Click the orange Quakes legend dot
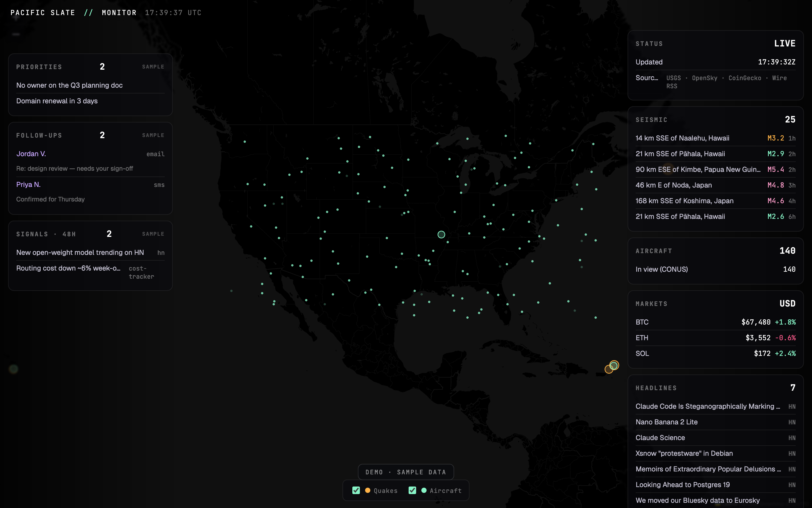The height and width of the screenshot is (508, 812). coord(368,490)
